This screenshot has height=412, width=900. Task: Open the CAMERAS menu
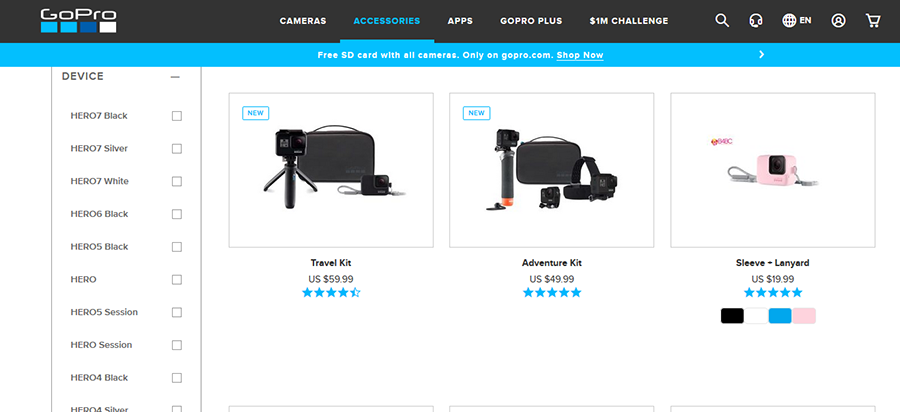(303, 21)
